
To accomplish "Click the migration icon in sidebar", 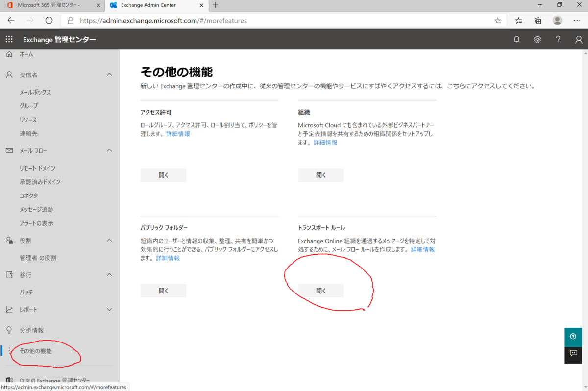I will click(x=9, y=275).
